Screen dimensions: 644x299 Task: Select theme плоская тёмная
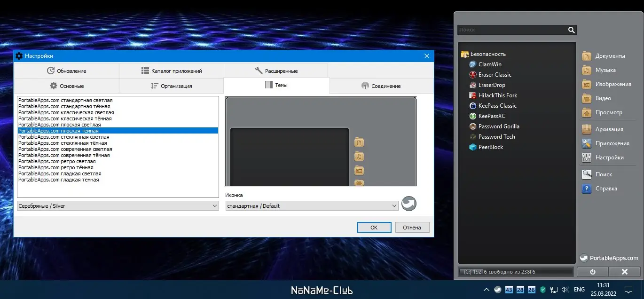click(118, 131)
